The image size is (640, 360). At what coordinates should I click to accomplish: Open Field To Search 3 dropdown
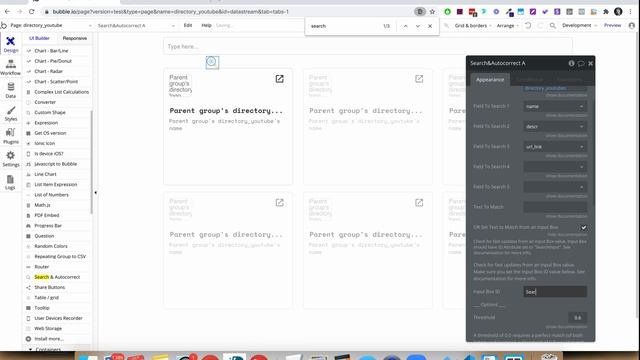coord(555,147)
